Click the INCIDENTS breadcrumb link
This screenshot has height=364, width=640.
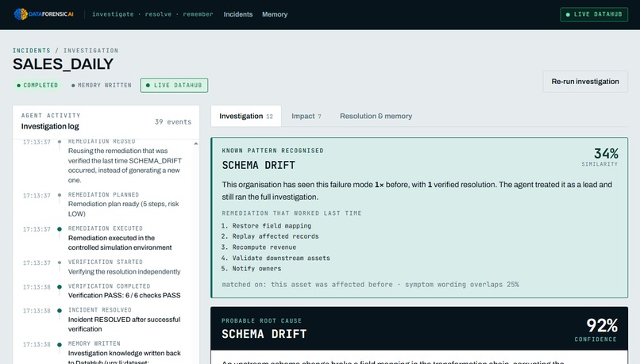point(32,51)
